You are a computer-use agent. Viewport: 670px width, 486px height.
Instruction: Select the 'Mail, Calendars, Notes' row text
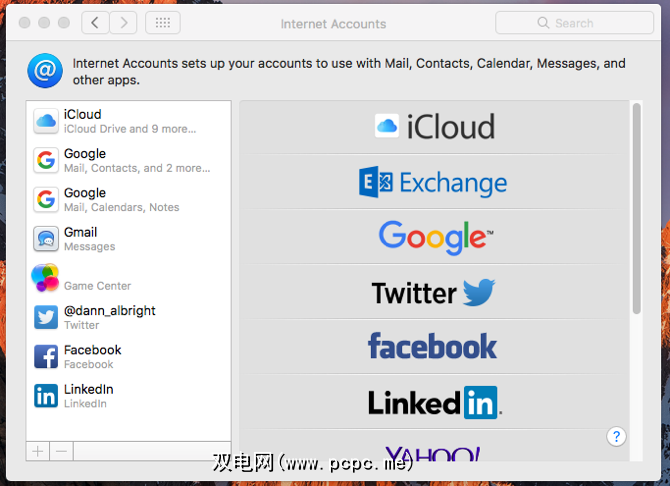[x=121, y=207]
